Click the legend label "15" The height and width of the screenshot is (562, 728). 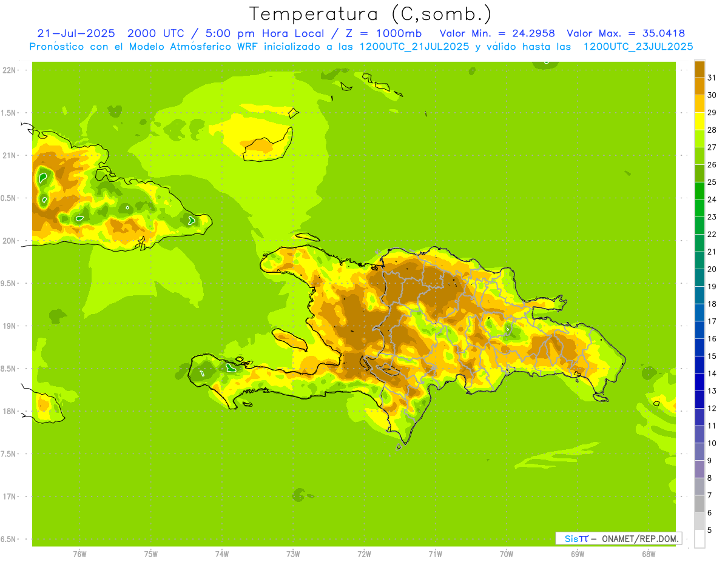coord(712,356)
